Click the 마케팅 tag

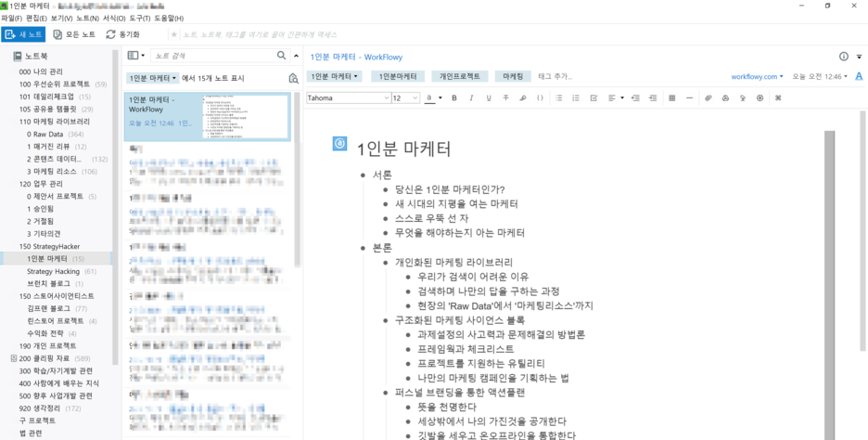point(513,76)
